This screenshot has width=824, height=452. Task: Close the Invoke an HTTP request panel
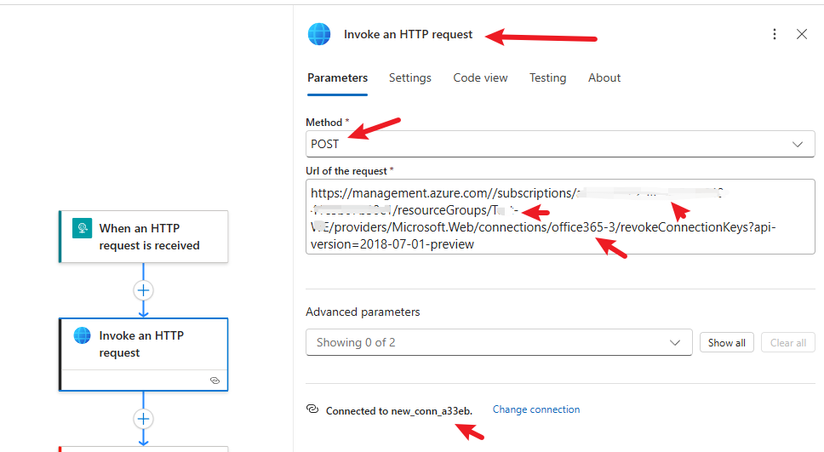pos(801,34)
